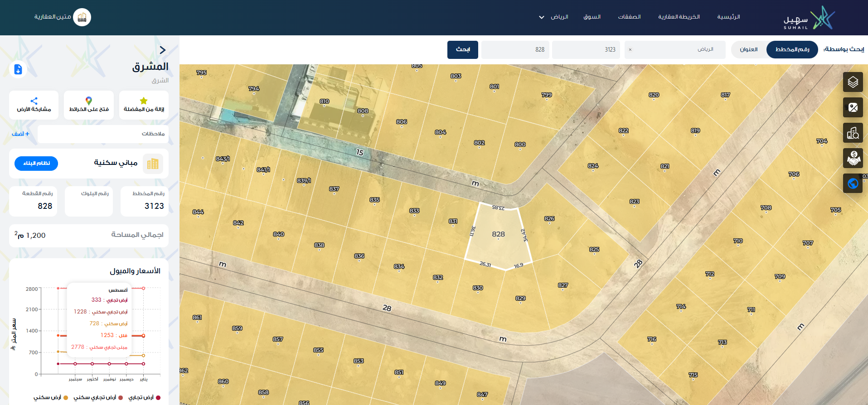The image size is (868, 405).
Task: Click the map location image tool icon
Action: click(853, 107)
